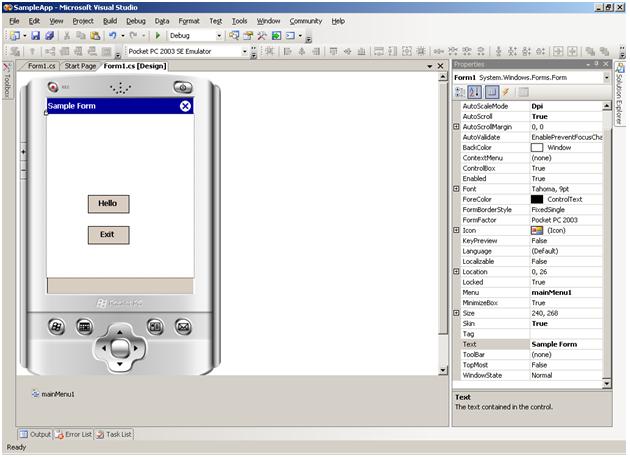
Task: Click the Align Centers layout icon
Action: click(x=301, y=51)
